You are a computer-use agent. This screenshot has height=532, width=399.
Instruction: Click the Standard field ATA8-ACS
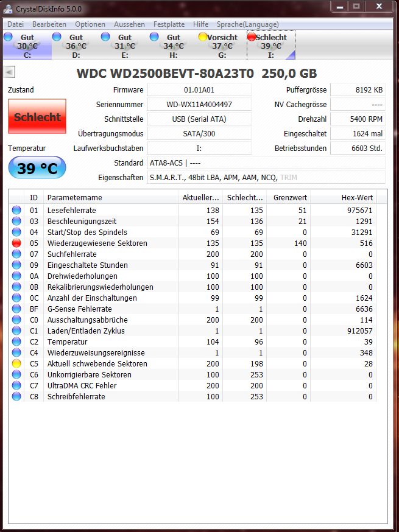(266, 163)
